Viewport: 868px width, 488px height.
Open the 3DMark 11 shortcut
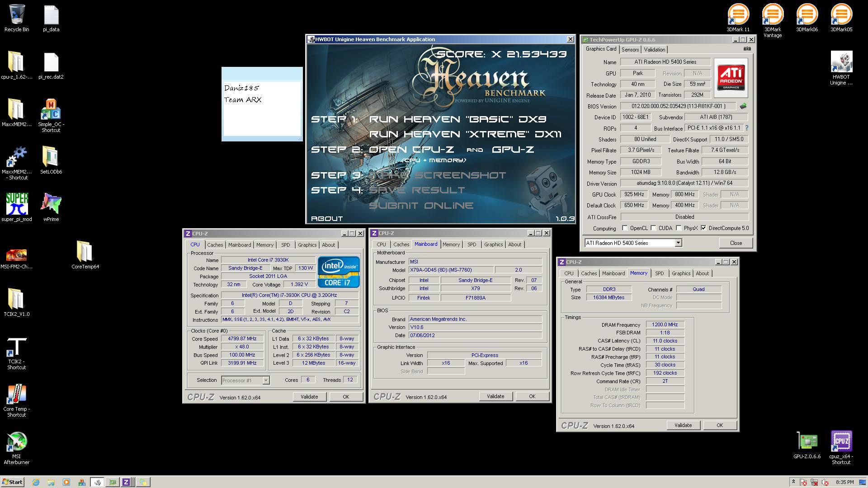click(738, 18)
